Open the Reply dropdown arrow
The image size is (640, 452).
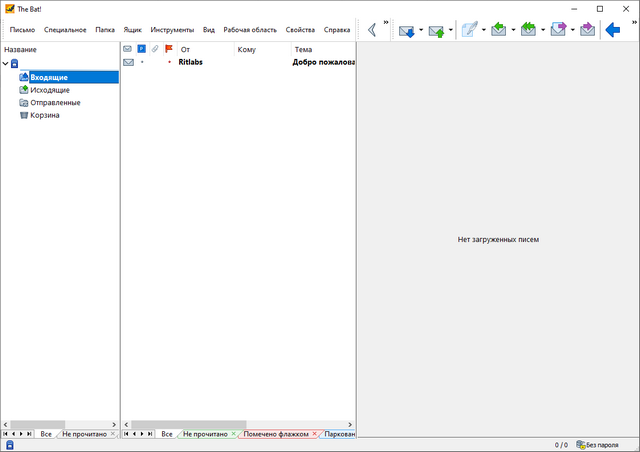click(x=513, y=30)
